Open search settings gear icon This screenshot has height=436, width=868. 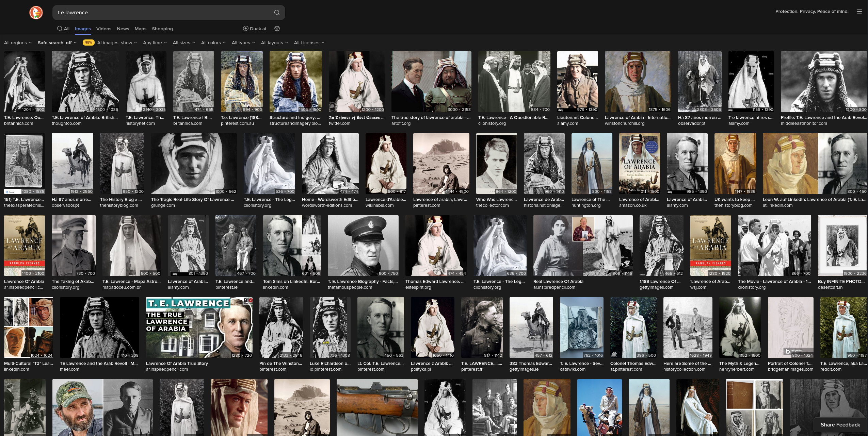pos(277,29)
